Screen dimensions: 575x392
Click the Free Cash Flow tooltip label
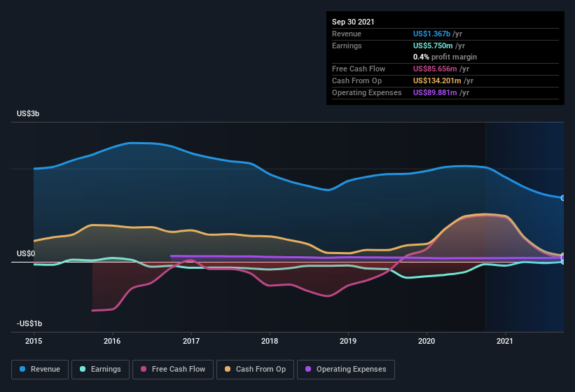click(x=359, y=69)
